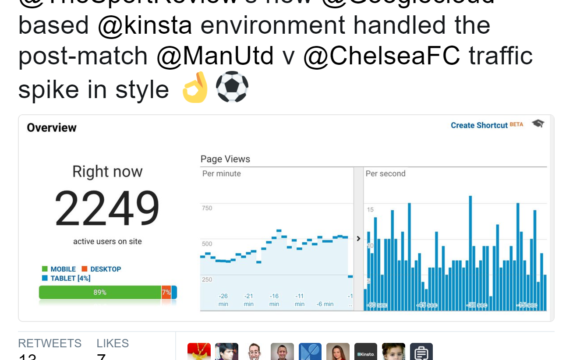Select the MOBILE legend item
580x360 pixels.
click(x=59, y=269)
